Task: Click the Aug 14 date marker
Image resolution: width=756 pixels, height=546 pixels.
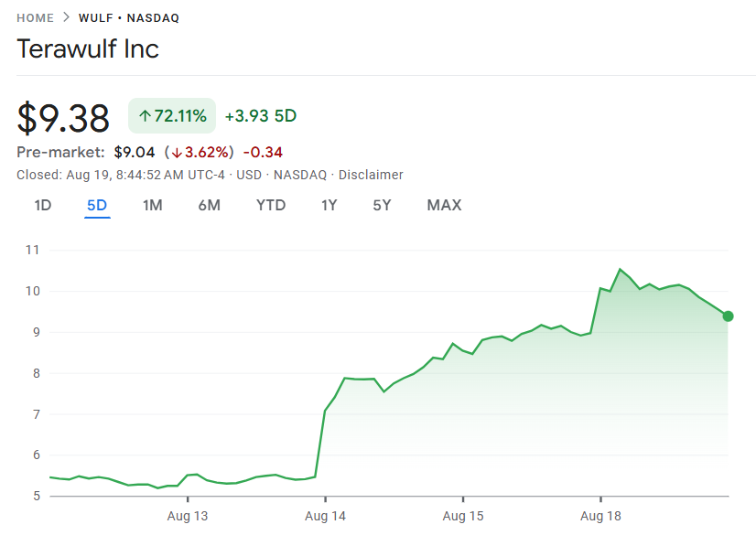Action: point(325,516)
